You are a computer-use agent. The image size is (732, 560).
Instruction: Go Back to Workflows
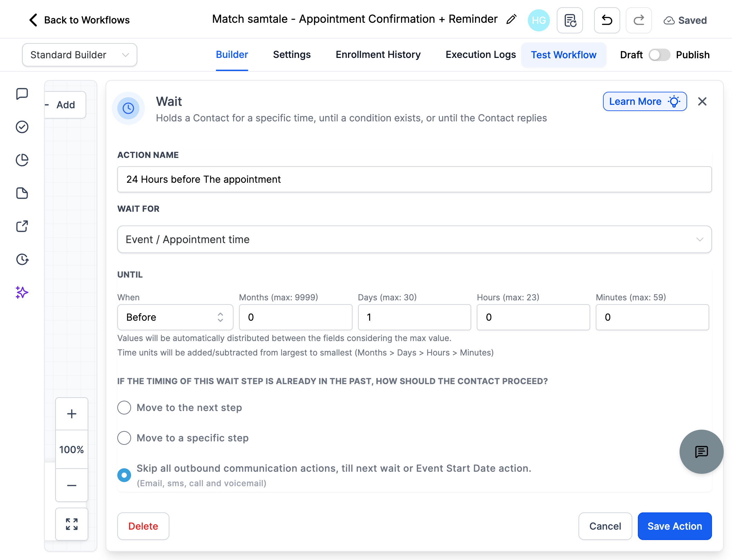[x=79, y=20]
